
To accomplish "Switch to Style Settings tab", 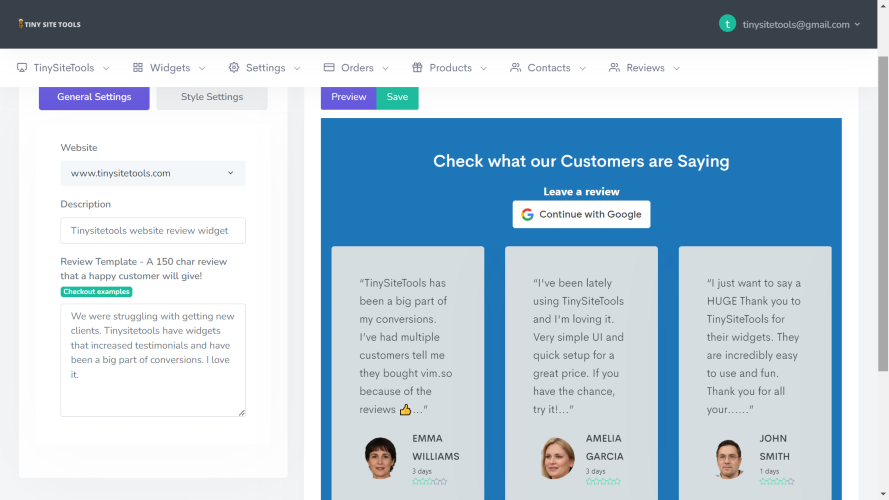I will pyautogui.click(x=212, y=97).
